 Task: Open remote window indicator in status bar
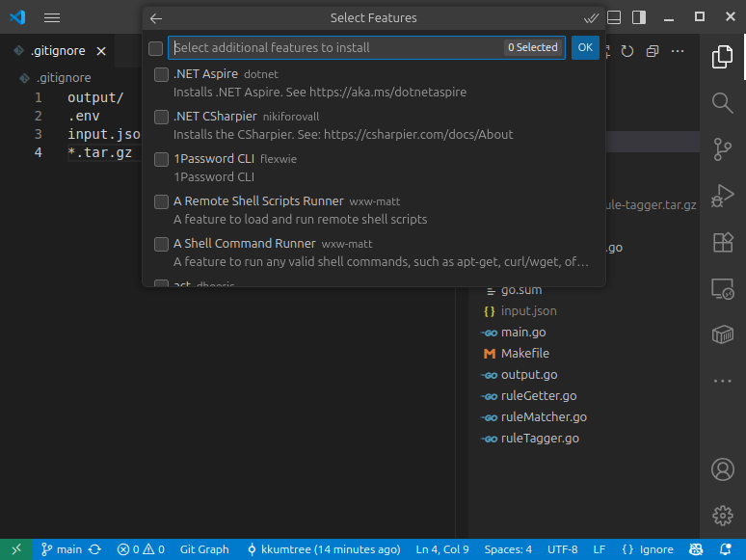[16, 549]
